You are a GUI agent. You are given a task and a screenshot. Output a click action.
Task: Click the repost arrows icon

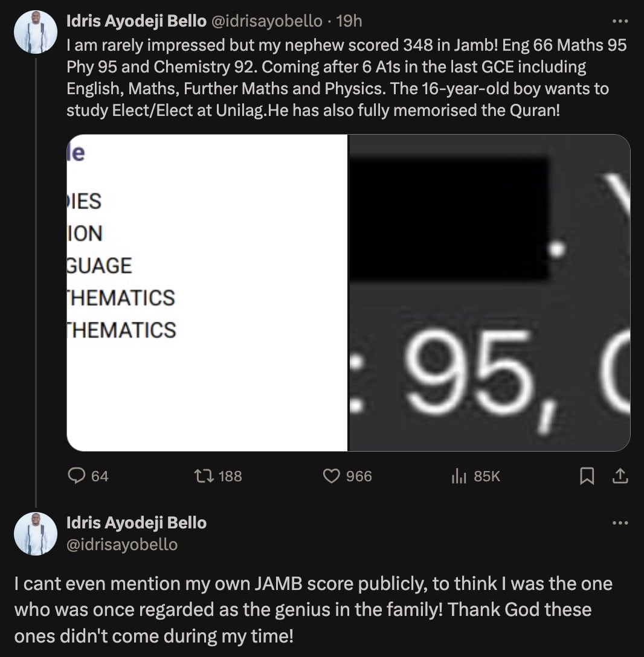(x=205, y=476)
